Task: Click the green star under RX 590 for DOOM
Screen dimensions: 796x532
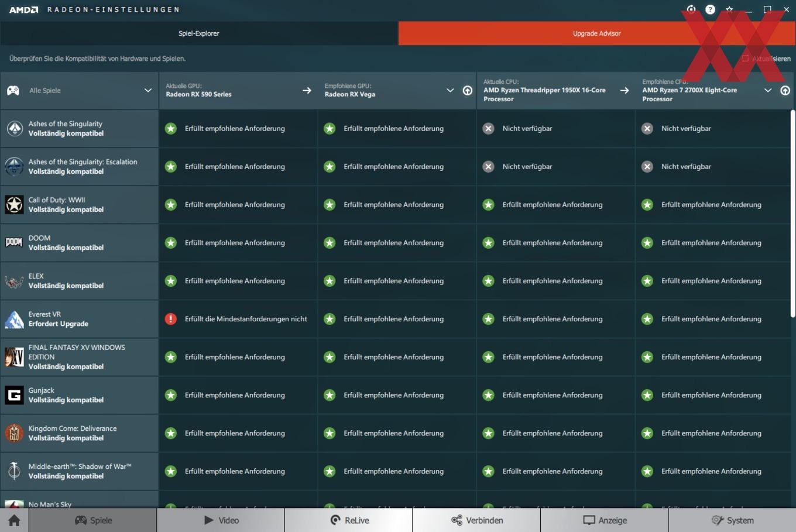Action: [170, 242]
